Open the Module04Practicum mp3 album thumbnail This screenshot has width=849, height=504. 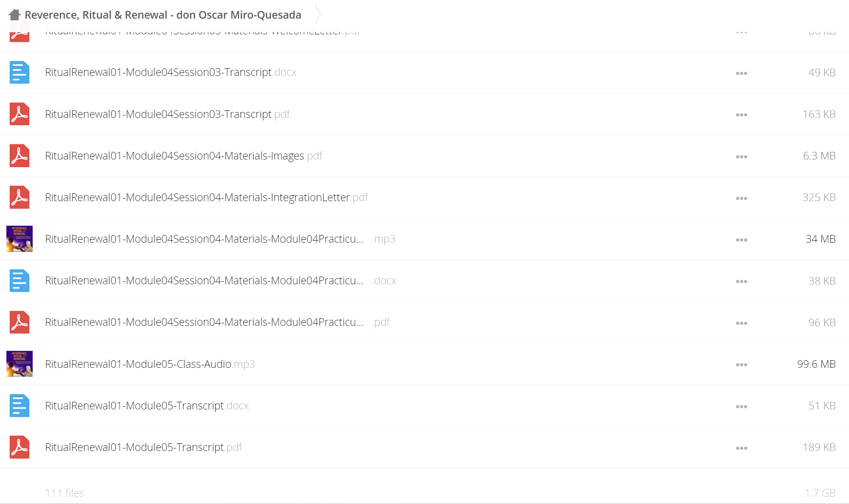20,239
